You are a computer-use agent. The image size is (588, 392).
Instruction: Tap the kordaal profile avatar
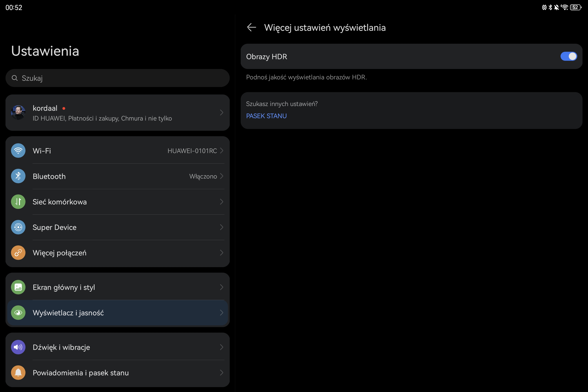[18, 113]
